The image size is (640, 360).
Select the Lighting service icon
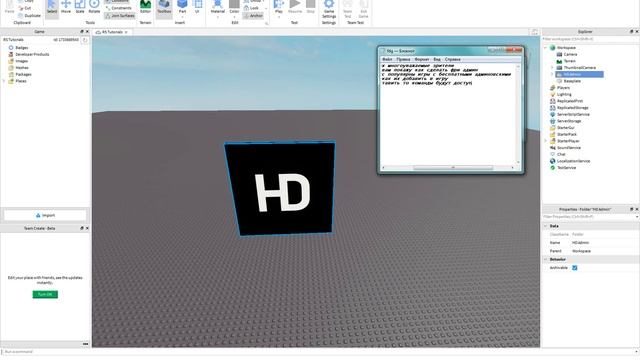[553, 94]
